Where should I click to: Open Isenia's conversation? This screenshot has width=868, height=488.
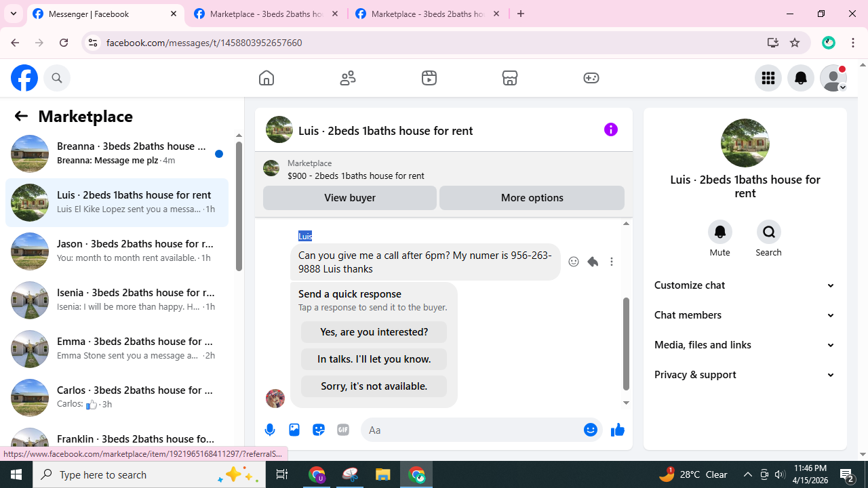pyautogui.click(x=117, y=300)
